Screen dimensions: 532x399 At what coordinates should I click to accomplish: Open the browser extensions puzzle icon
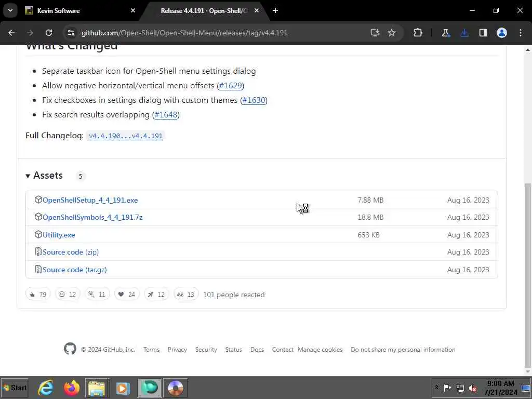pos(418,33)
